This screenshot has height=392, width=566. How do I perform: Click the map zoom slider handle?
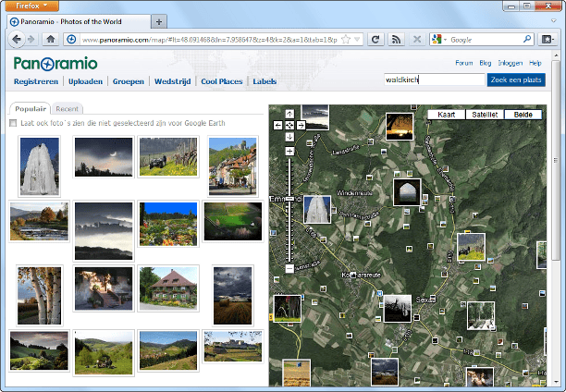tap(289, 199)
